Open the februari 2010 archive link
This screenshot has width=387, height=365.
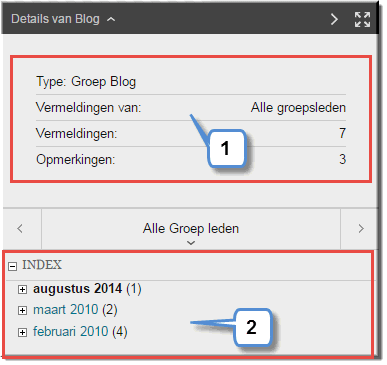70,331
